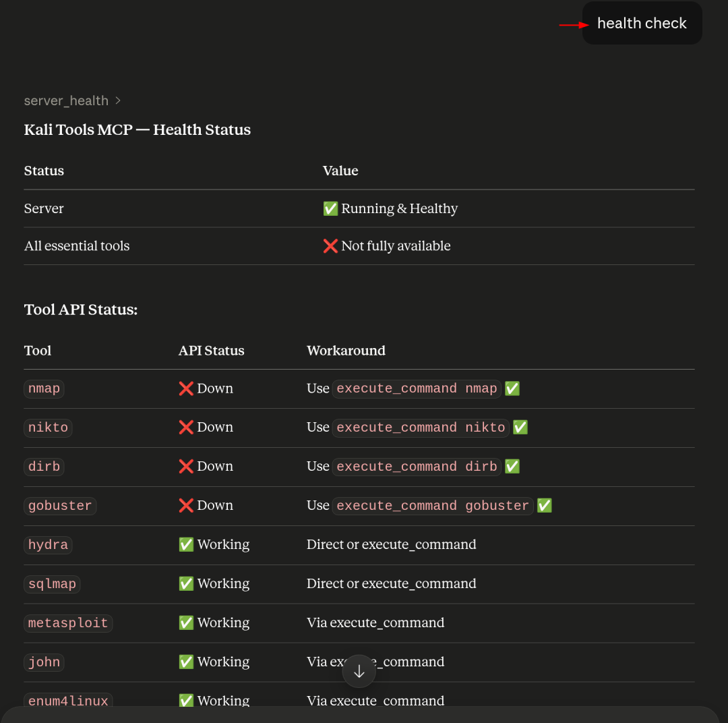Click the 'API Status' column header
The height and width of the screenshot is (723, 728).
tap(211, 350)
